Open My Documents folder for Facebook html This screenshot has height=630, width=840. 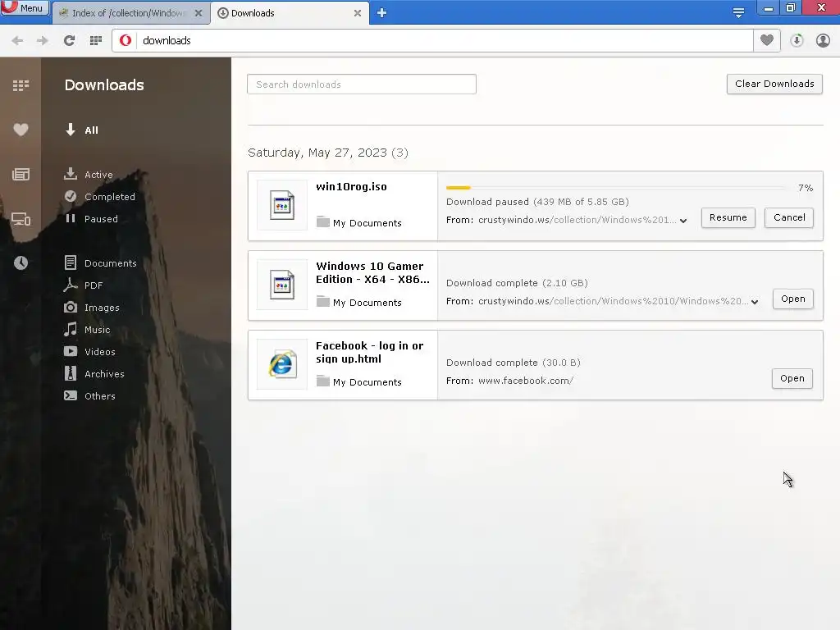click(x=359, y=381)
